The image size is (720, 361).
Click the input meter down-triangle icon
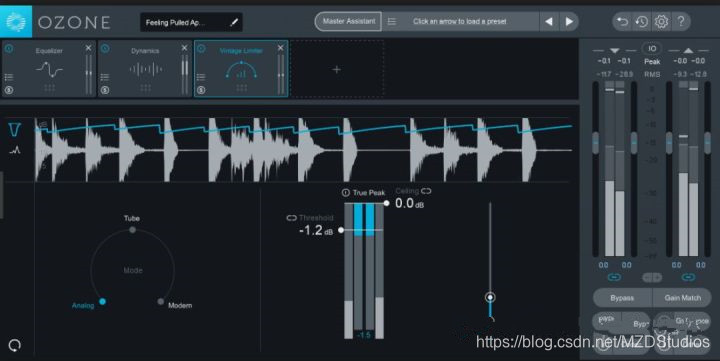(x=615, y=50)
